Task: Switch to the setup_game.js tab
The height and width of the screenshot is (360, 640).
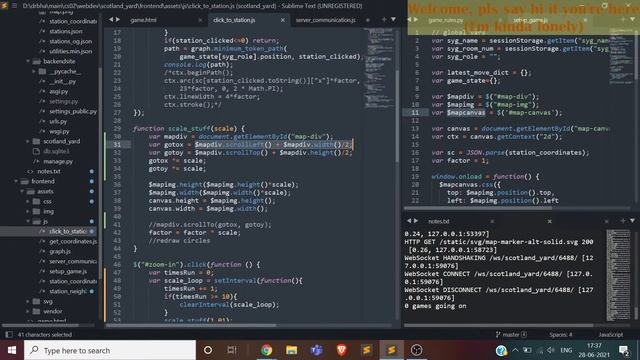Action: coord(530,20)
